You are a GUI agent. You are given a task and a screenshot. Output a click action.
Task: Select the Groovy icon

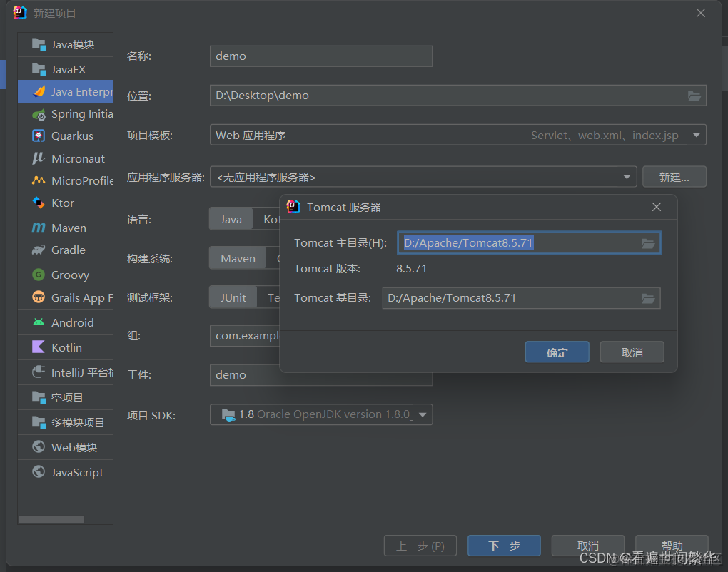click(x=39, y=275)
